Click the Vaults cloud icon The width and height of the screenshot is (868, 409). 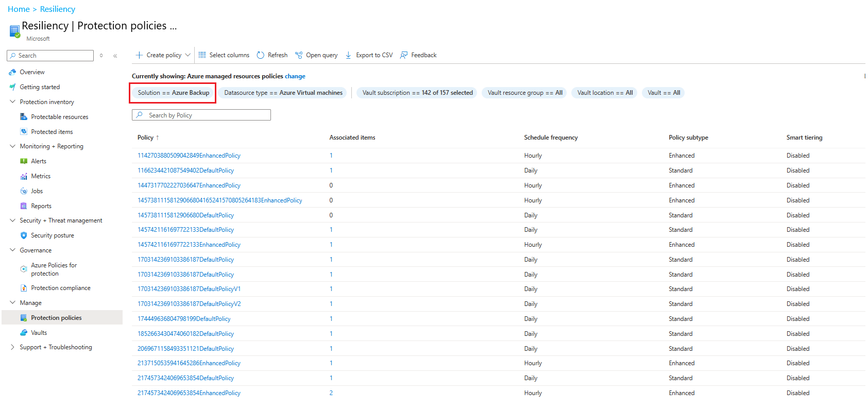(24, 333)
